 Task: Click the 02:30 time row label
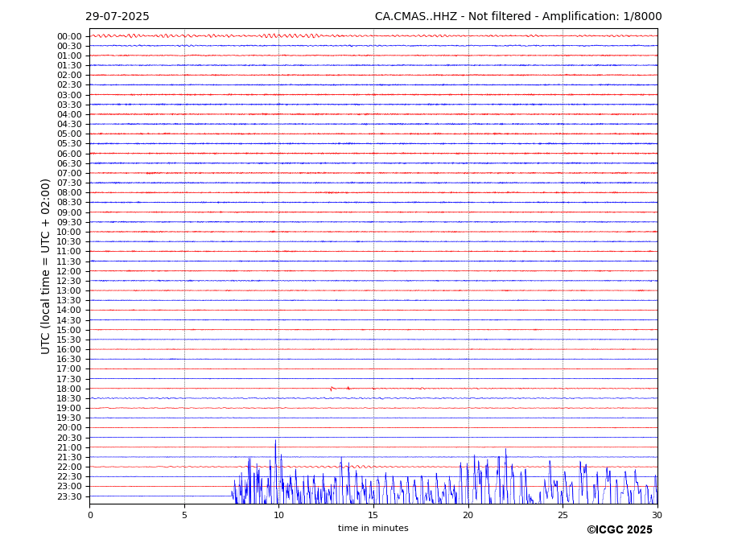(x=69, y=85)
